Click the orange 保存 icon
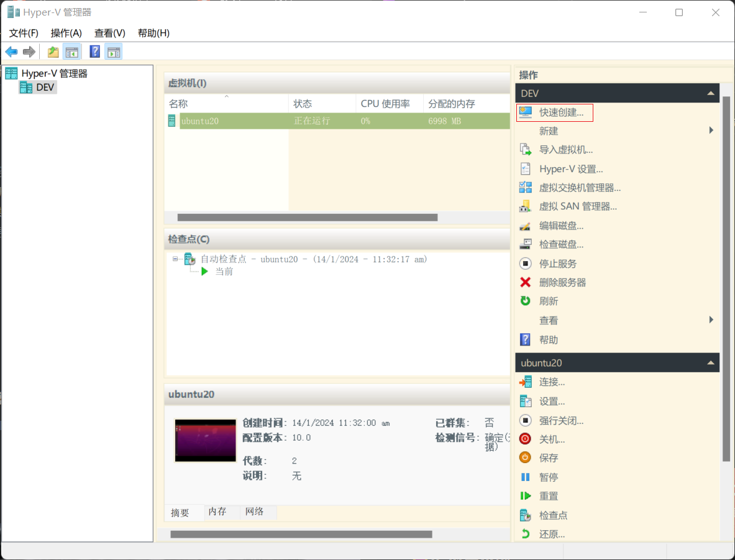The image size is (735, 560). (x=526, y=457)
